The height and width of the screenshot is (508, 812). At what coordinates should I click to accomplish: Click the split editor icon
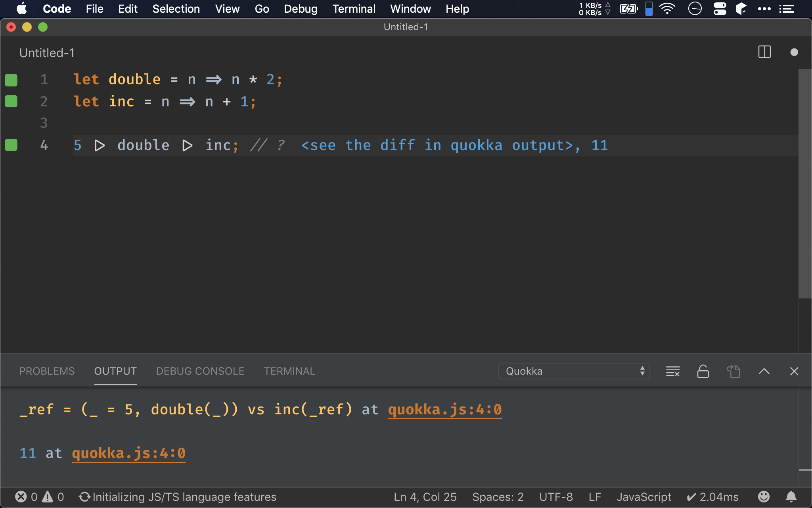(764, 52)
